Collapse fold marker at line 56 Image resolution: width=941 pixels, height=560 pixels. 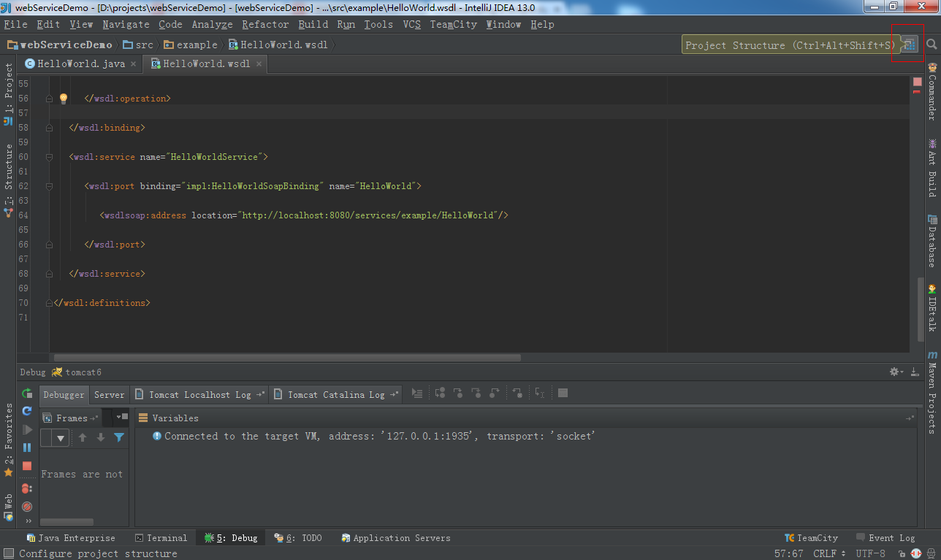[50, 99]
